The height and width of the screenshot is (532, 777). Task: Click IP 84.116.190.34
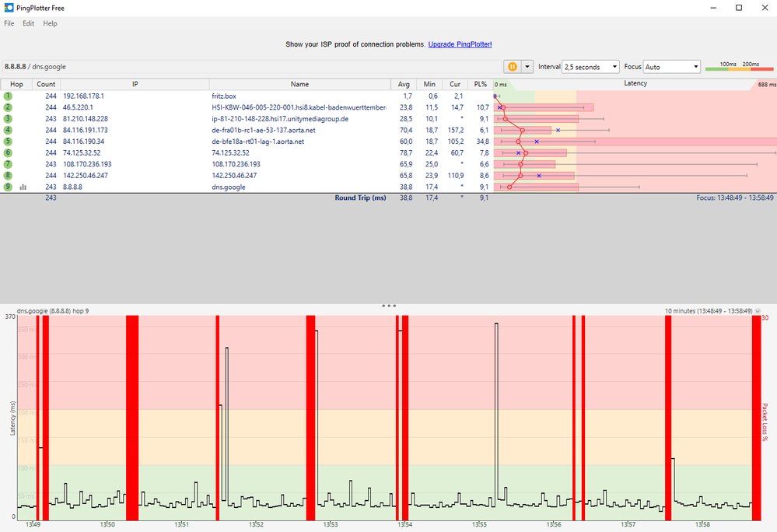point(83,142)
